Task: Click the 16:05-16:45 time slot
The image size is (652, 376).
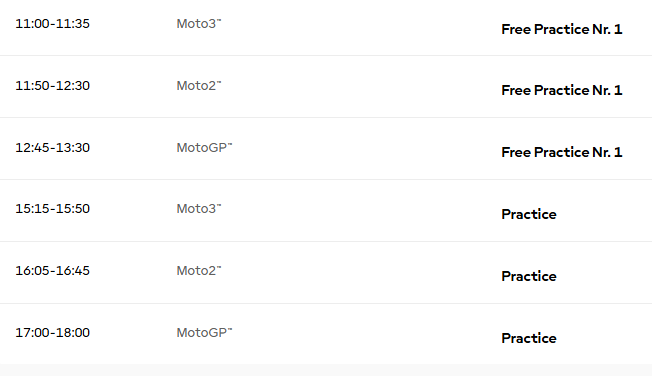Action: coord(52,271)
